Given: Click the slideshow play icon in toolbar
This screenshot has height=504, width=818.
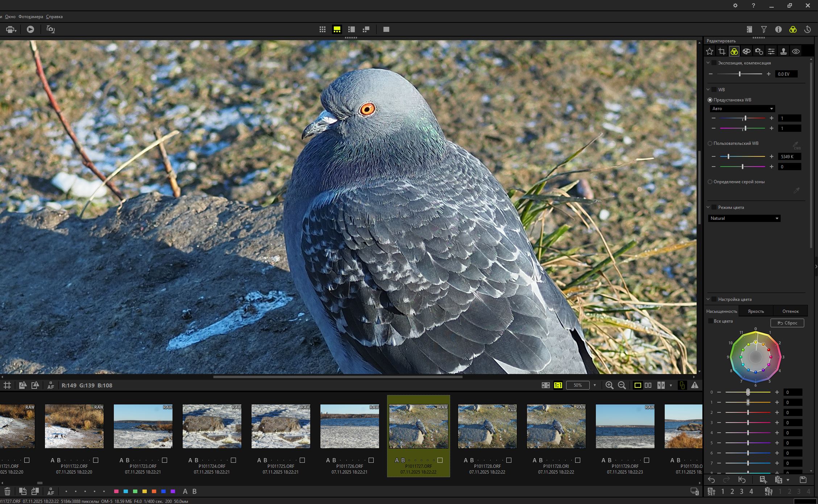Looking at the screenshot, I should point(30,29).
